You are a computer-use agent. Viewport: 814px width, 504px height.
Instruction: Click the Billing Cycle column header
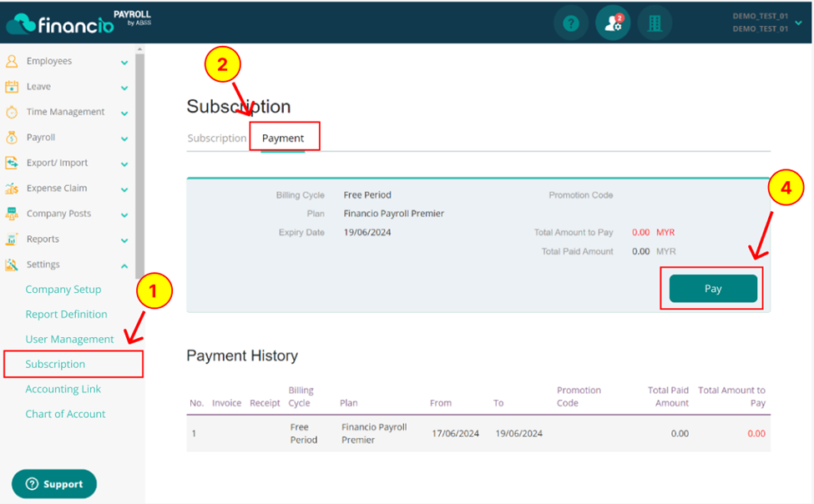(x=301, y=396)
